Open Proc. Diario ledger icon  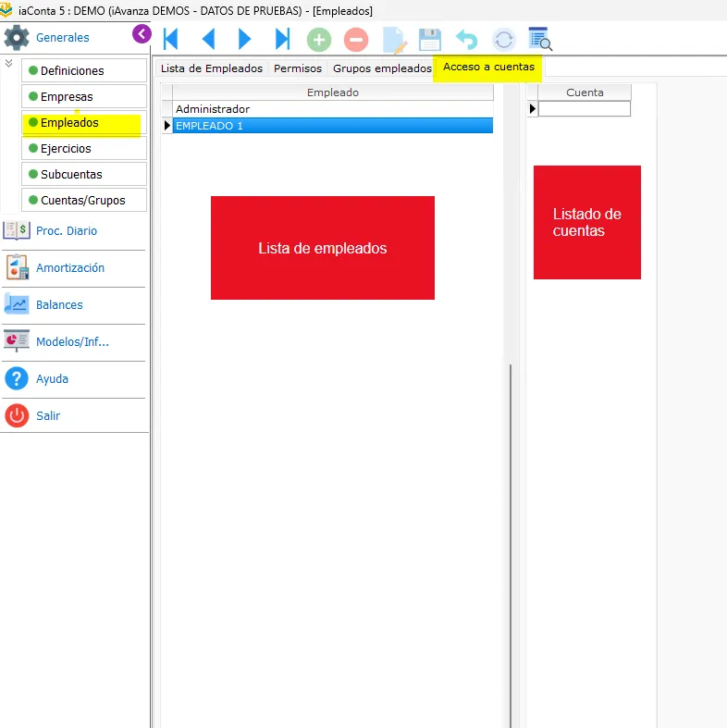17,230
